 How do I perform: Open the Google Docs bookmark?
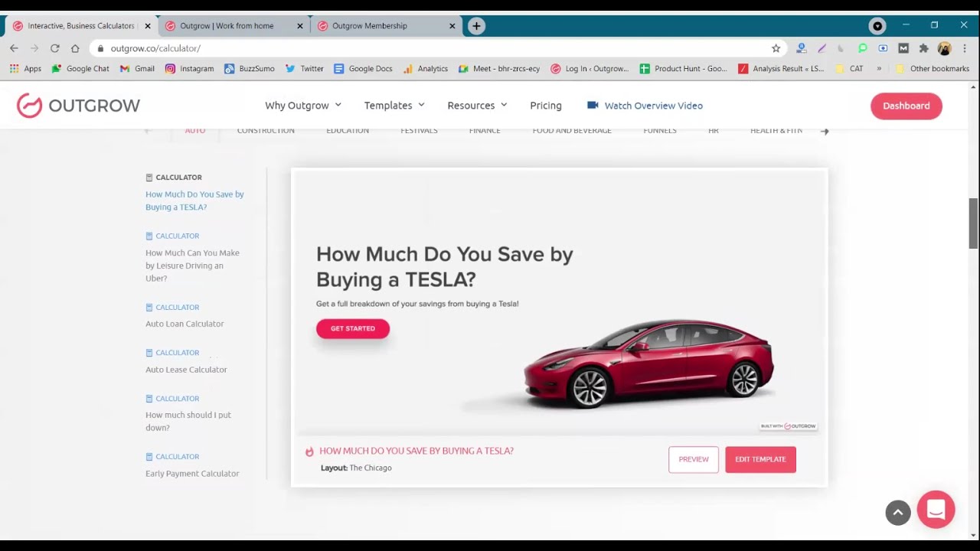[x=364, y=69]
